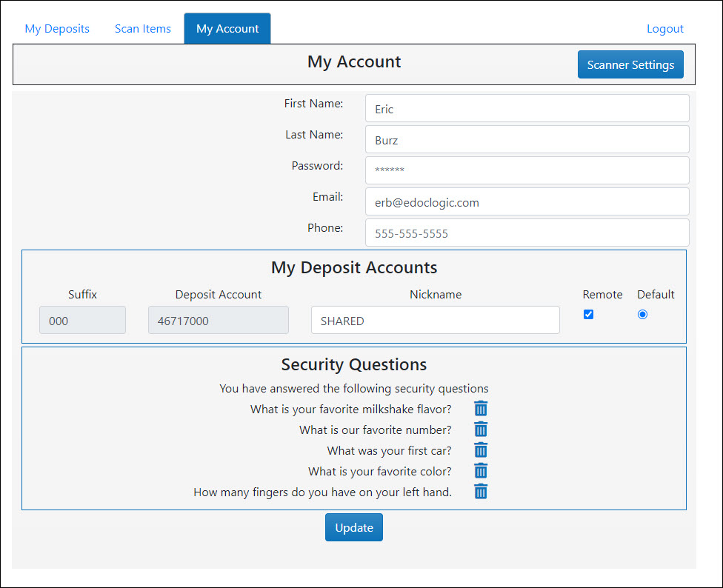Open the Scan Items tab
The height and width of the screenshot is (588, 723).
(142, 28)
